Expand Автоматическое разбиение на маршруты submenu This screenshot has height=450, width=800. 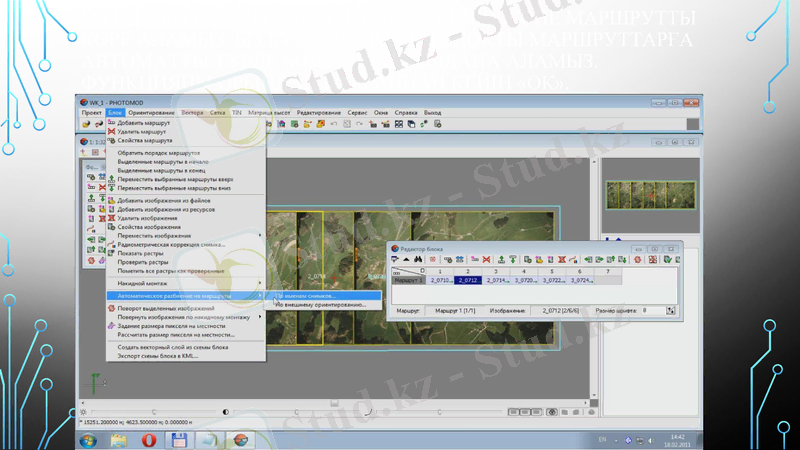coord(174,296)
